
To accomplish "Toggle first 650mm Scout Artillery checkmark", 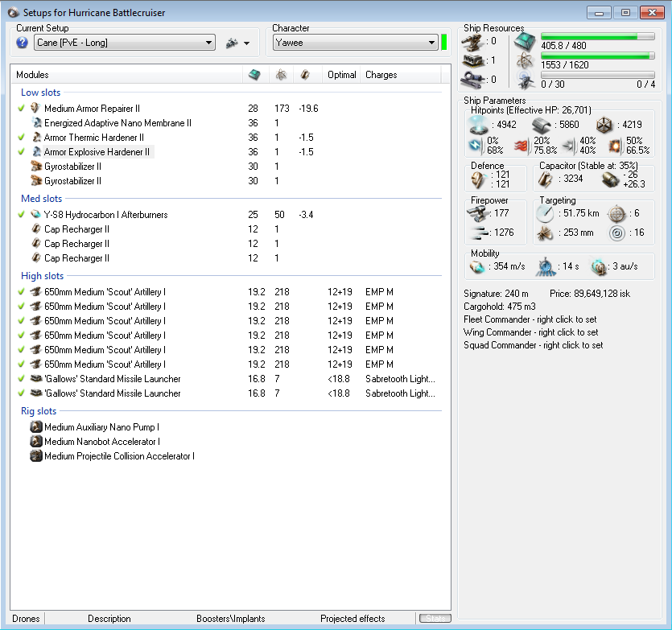I will pos(21,292).
